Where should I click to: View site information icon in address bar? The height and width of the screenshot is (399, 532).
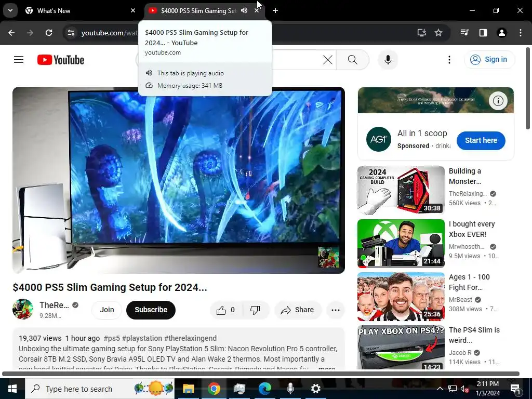(71, 33)
